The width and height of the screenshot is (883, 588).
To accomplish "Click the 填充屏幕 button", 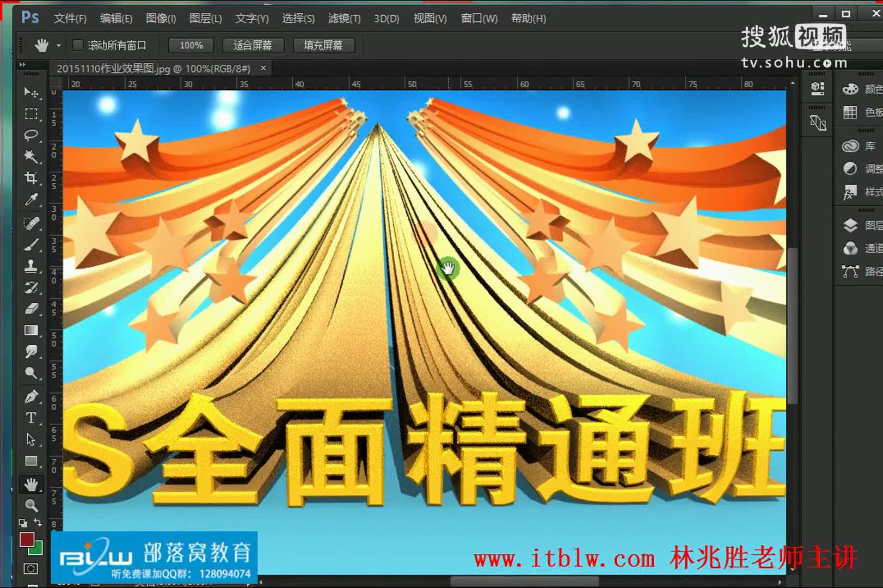I will tap(323, 45).
